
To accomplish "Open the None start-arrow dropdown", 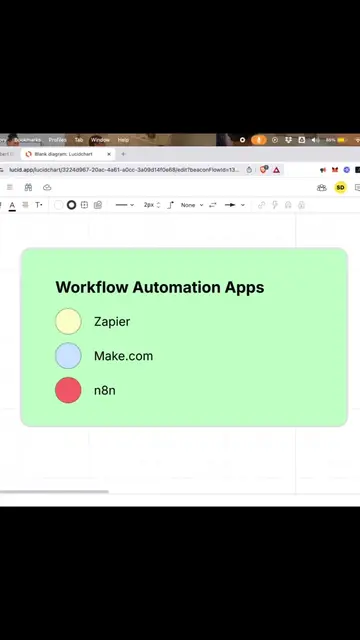I will (192, 205).
